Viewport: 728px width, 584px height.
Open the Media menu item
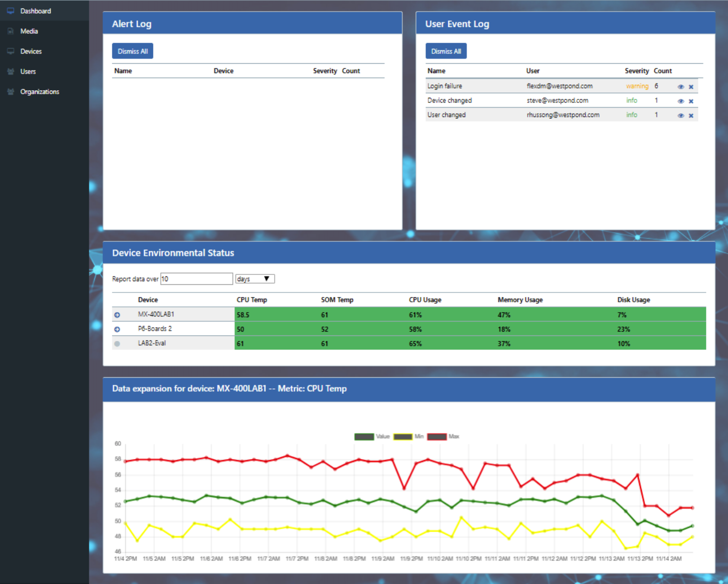click(29, 31)
